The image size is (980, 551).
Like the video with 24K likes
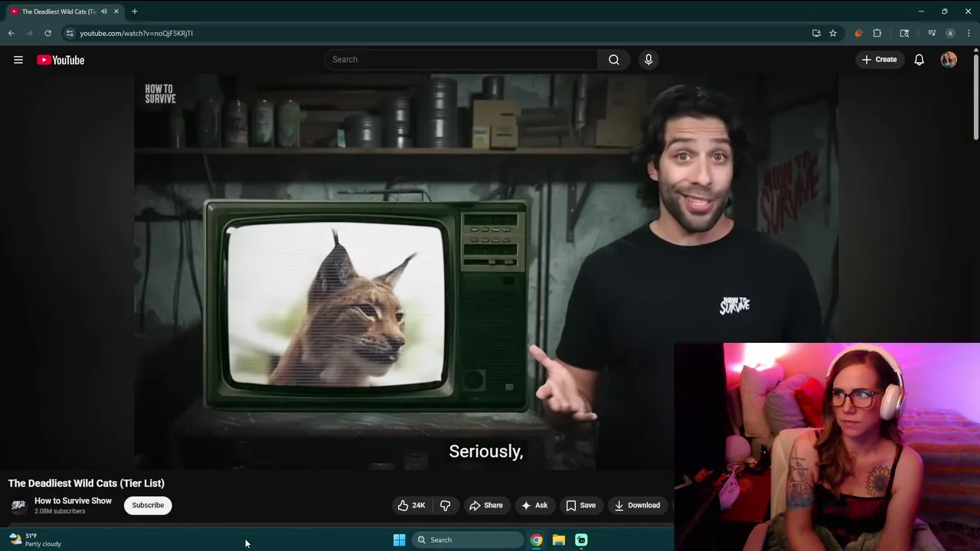(x=411, y=505)
